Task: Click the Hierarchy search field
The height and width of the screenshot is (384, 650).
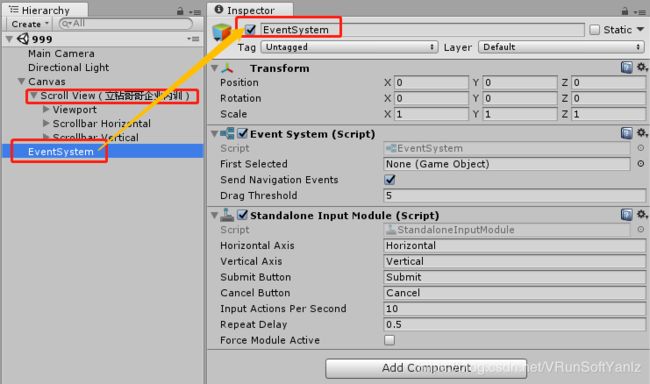Action: click(x=125, y=24)
